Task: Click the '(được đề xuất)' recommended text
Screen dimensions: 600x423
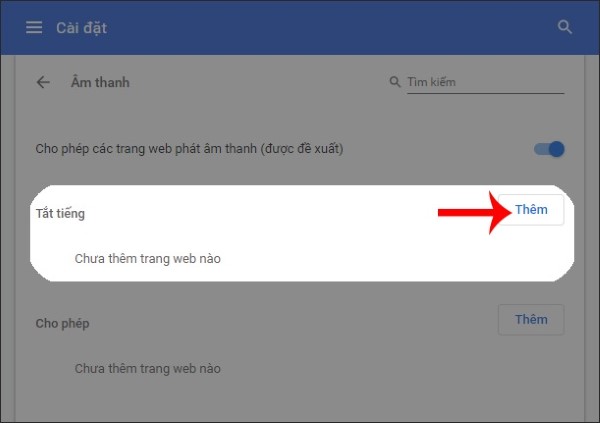Action: click(302, 149)
